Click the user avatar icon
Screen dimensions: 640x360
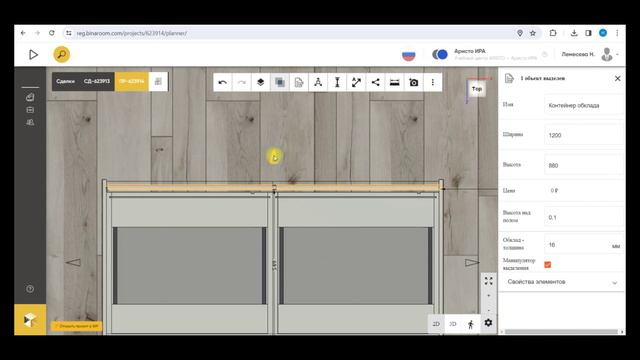click(607, 54)
